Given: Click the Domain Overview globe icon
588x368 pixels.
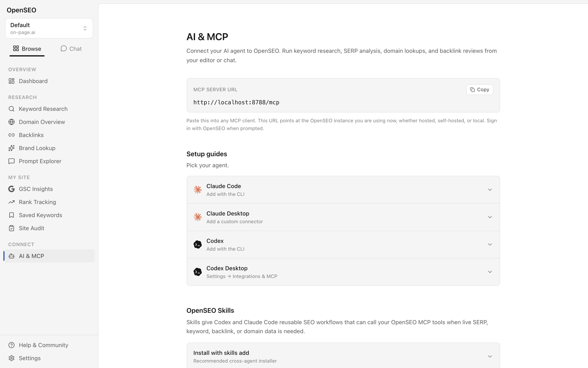Looking at the screenshot, I should click(x=11, y=122).
